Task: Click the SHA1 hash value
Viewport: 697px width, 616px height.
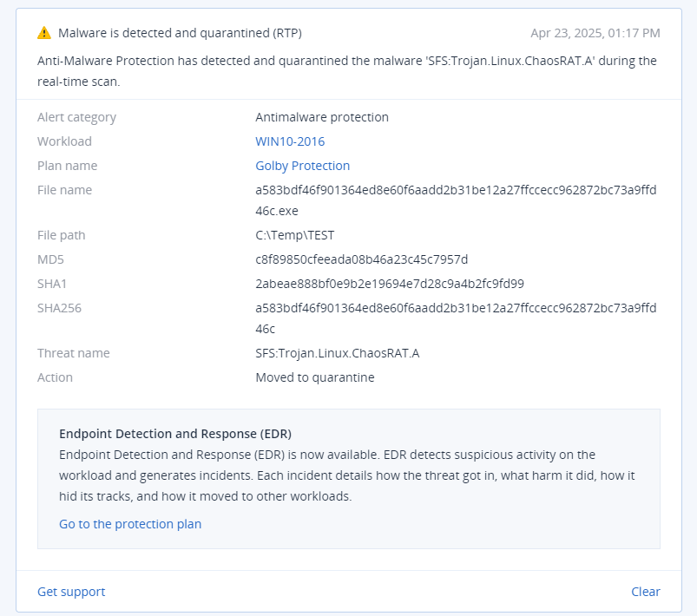Action: [x=390, y=284]
